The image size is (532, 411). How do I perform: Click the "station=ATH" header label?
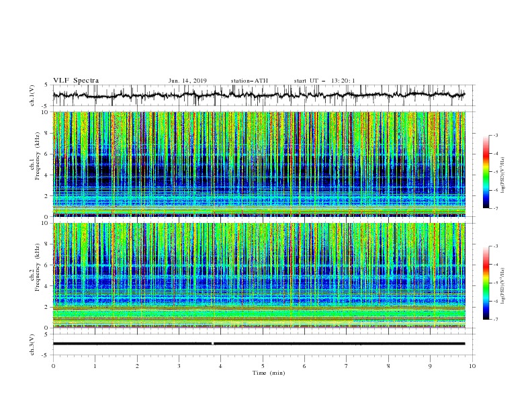[x=249, y=81]
